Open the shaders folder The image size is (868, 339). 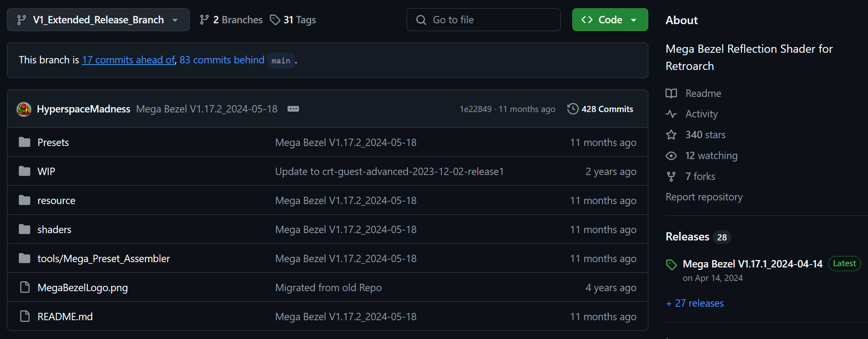[x=54, y=229]
